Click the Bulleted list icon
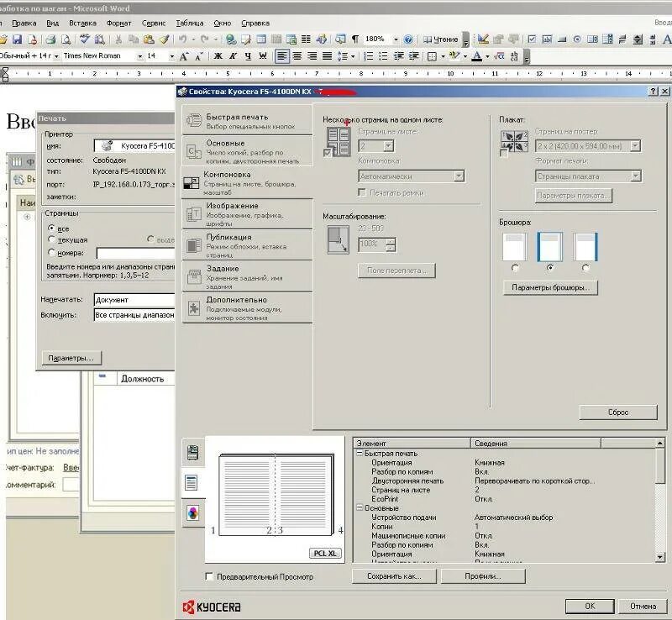The height and width of the screenshot is (620, 672). [384, 56]
